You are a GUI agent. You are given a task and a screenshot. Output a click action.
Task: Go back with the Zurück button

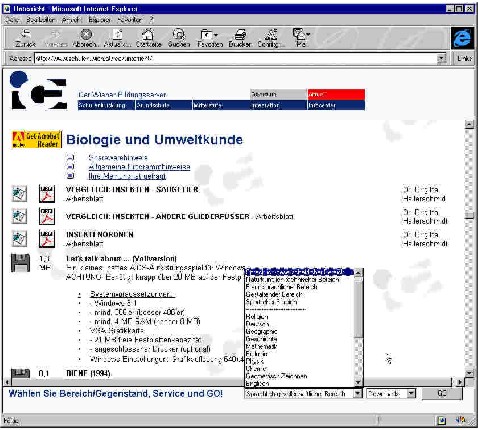(x=25, y=38)
